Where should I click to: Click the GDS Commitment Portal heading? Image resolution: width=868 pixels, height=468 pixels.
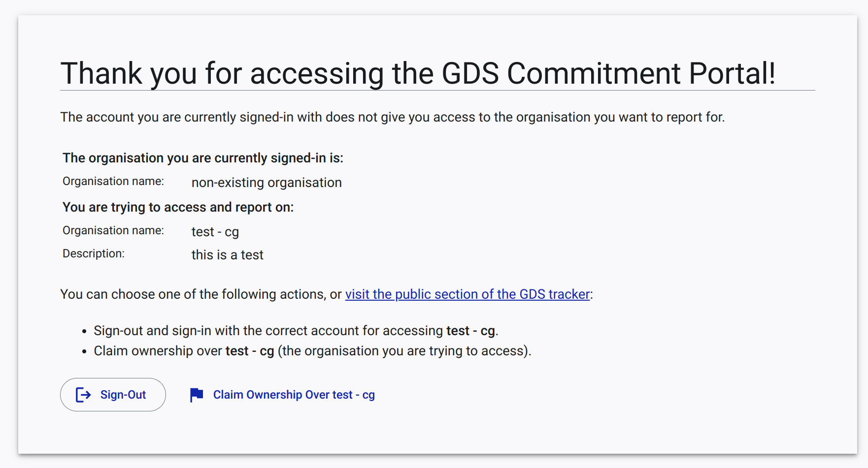tap(418, 73)
